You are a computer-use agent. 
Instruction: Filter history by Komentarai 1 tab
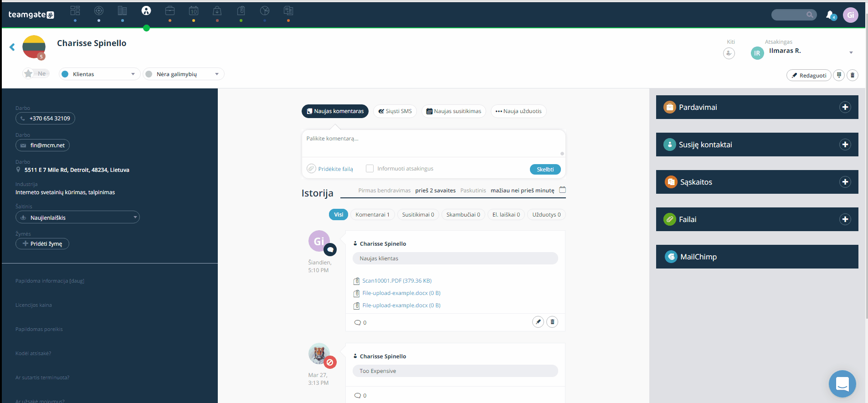click(x=372, y=215)
